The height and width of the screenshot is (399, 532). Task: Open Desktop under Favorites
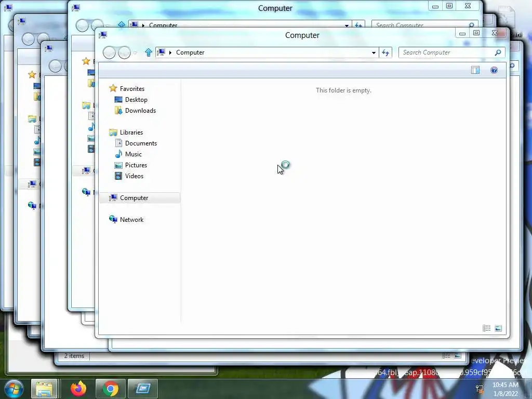point(136,100)
